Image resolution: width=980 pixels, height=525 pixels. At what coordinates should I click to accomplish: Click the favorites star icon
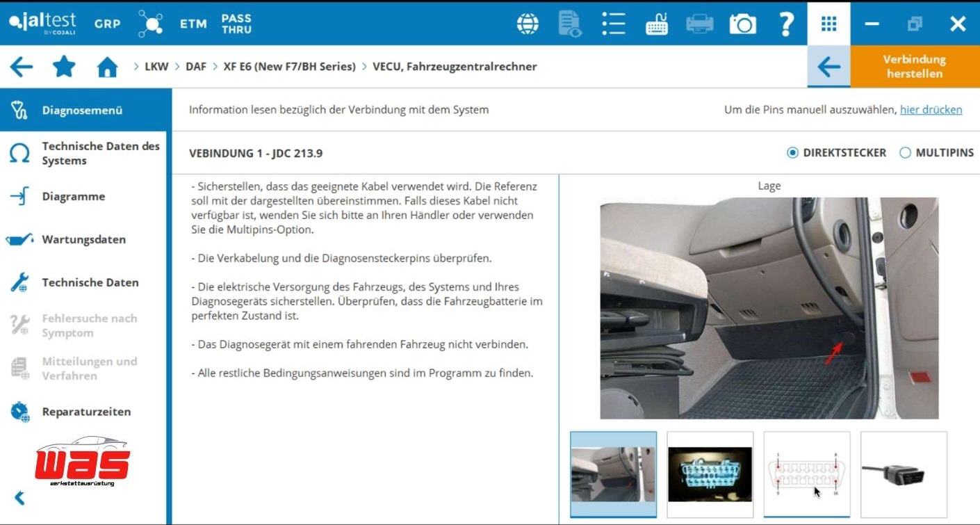(64, 67)
